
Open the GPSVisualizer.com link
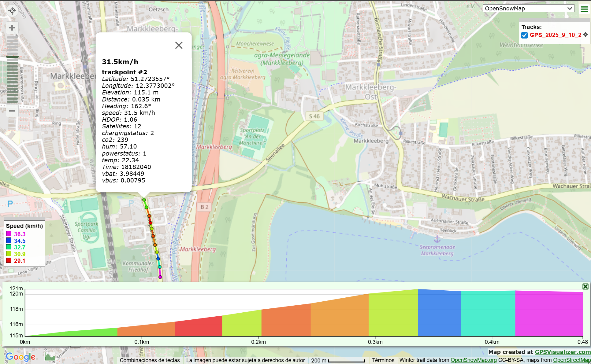tap(563, 352)
